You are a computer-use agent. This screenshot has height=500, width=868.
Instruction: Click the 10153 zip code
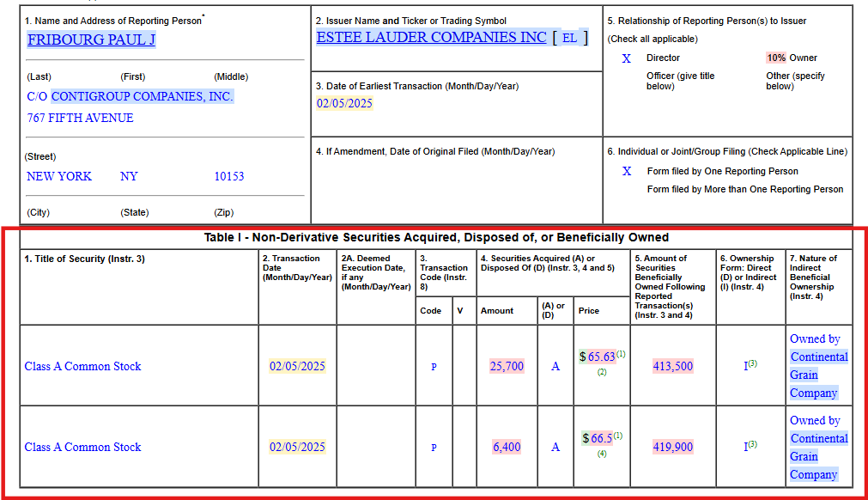coord(229,176)
